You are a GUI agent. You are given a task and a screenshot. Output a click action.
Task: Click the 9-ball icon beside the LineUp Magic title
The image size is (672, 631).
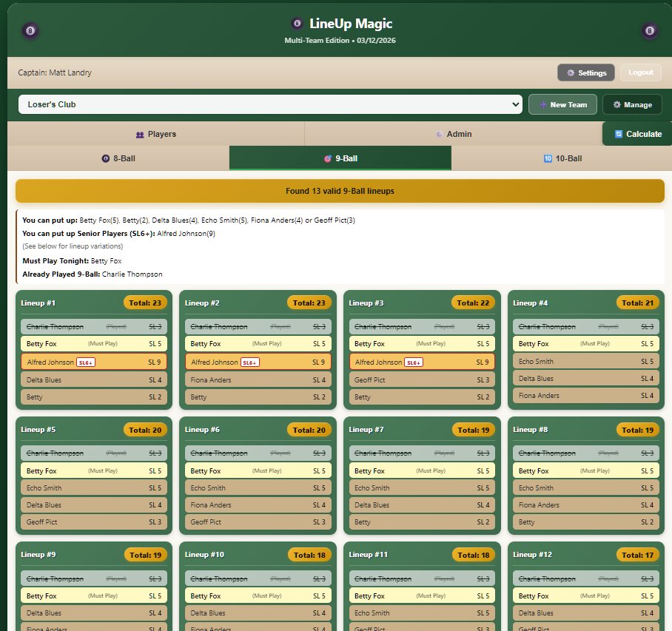point(298,21)
